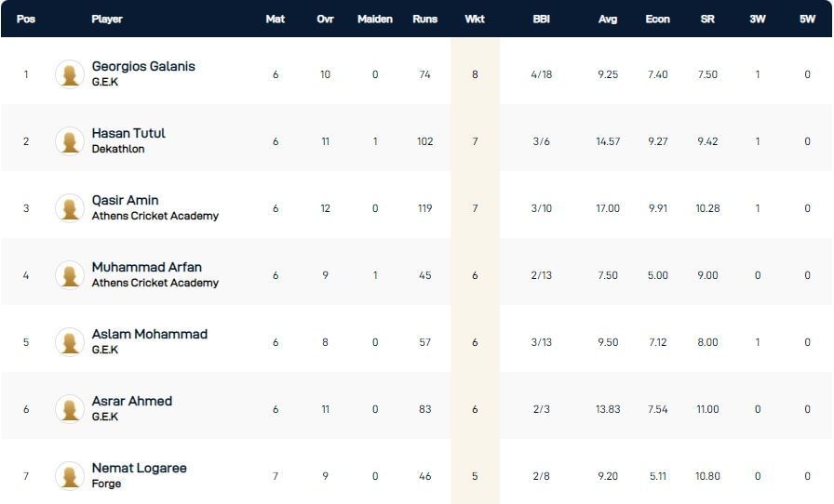
Task: Click the SR column header
Action: [707, 19]
